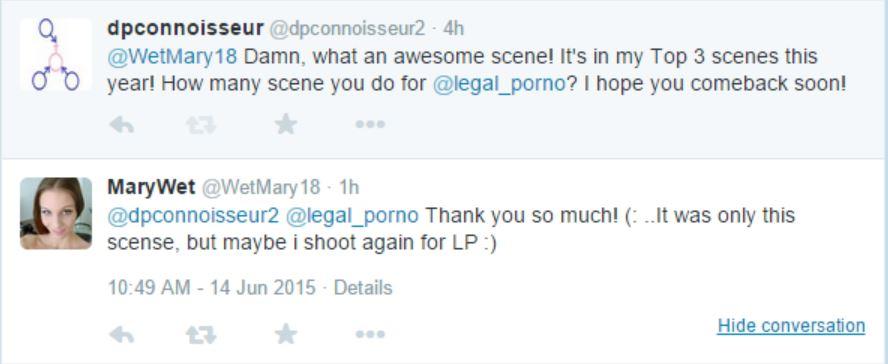Open Details of MaryWet's tweet
Viewport: 888px width, 364px height.
[363, 288]
